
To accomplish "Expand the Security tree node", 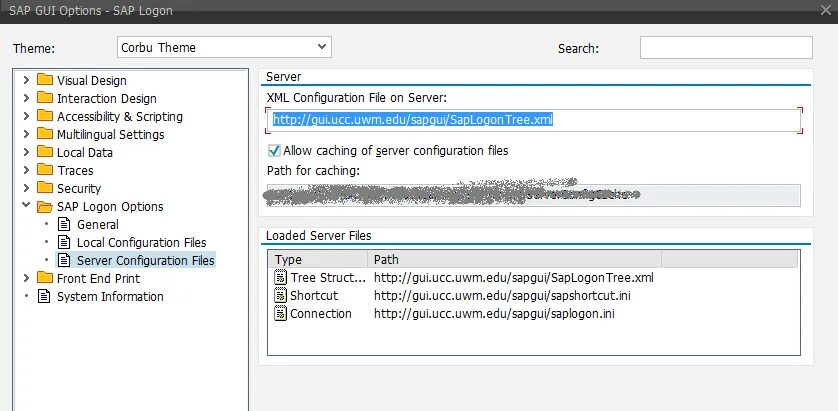I will point(26,188).
